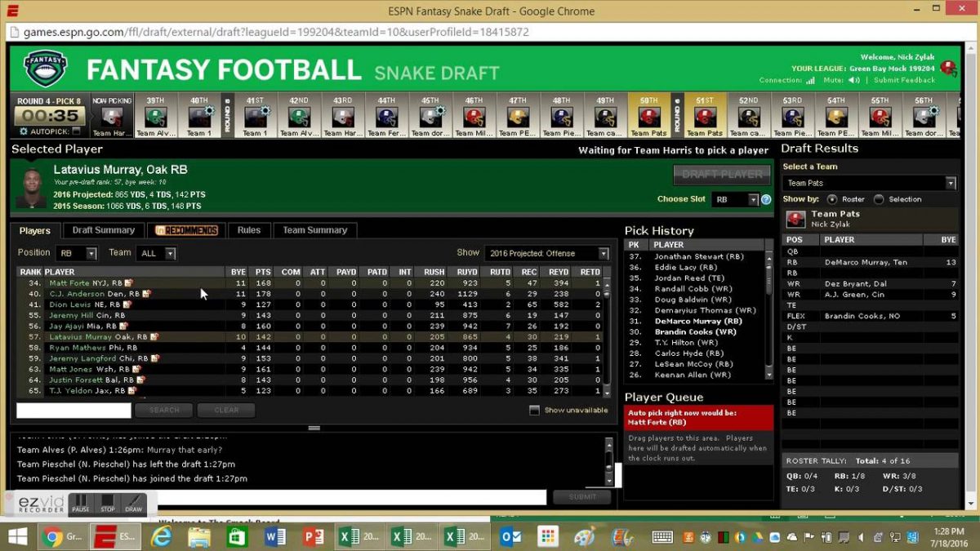
Task: Select the 47th pick Team PE helmet
Action: [518, 117]
